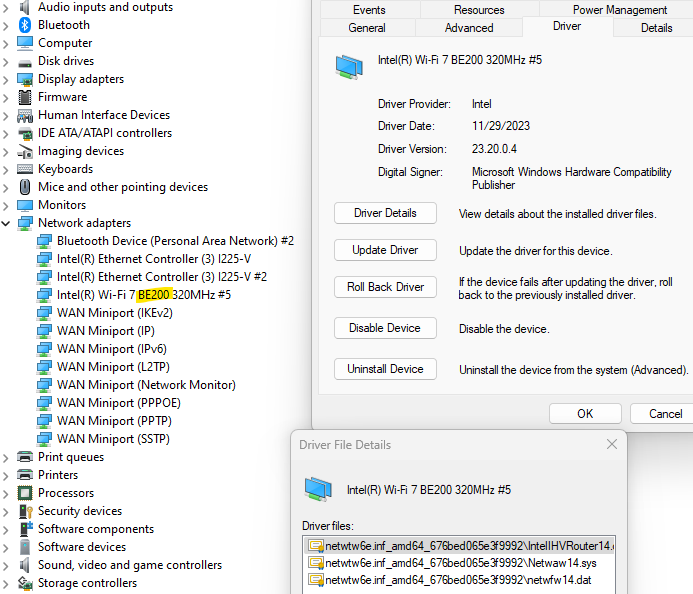Click the Software components icon
The width and height of the screenshot is (693, 594).
tap(26, 529)
